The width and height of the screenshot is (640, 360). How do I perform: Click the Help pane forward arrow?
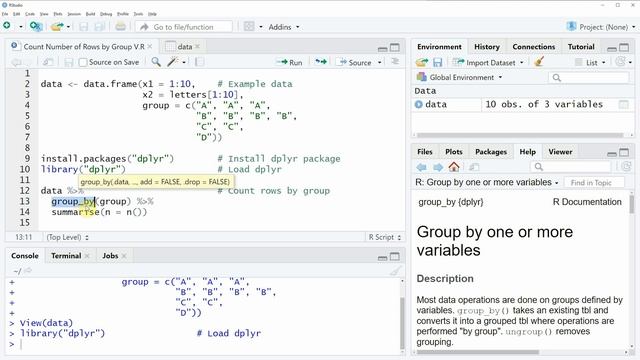click(438, 167)
